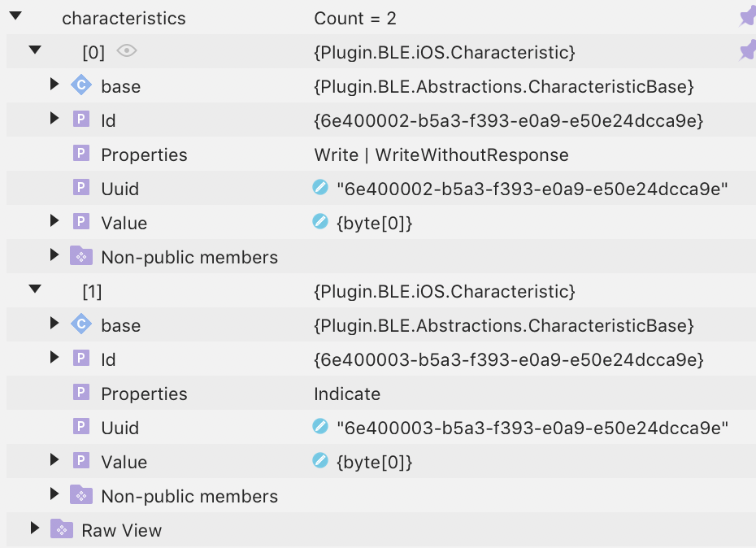This screenshot has height=548, width=756.
Task: Click the property icon next to Id
Action: pyautogui.click(x=80, y=120)
